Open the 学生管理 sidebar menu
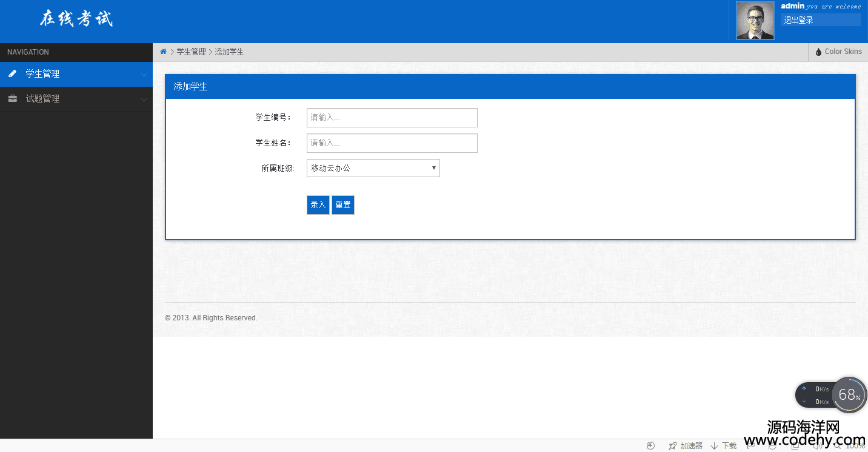The image size is (868, 452). click(76, 74)
